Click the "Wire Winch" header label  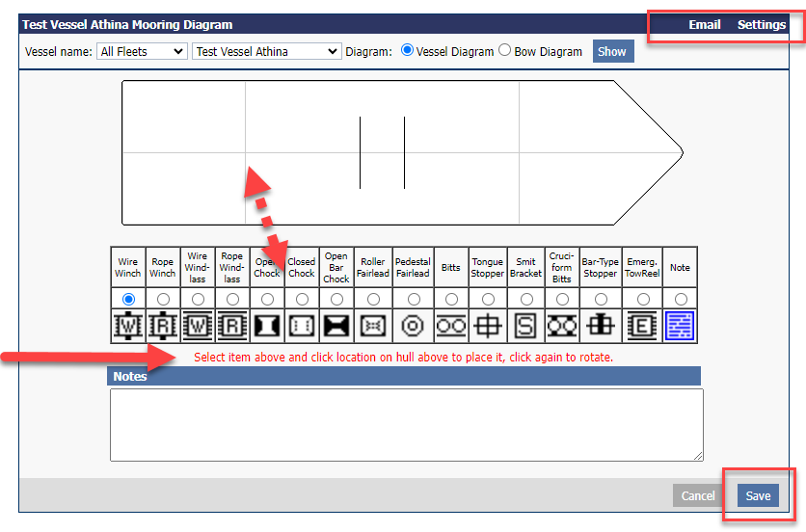click(128, 267)
